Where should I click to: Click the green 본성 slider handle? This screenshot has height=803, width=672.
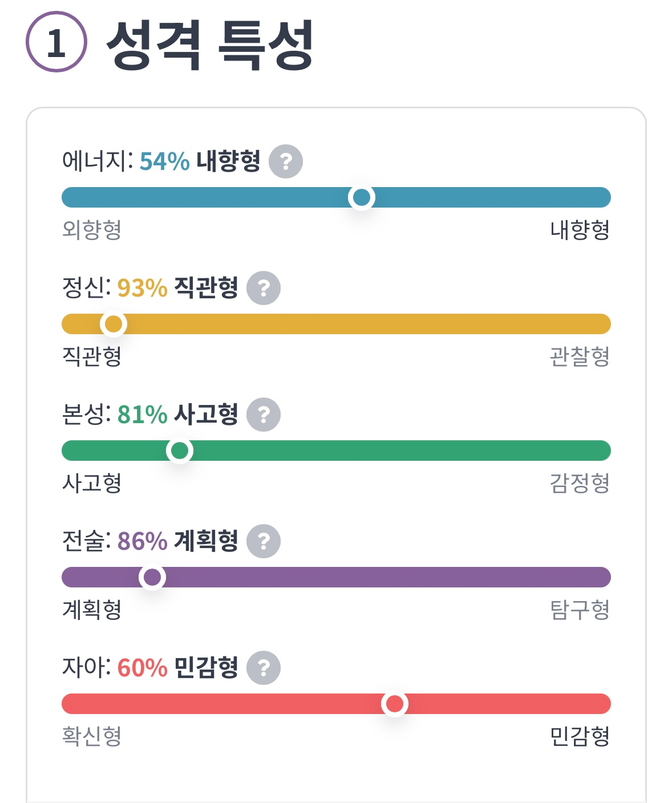[x=180, y=451]
